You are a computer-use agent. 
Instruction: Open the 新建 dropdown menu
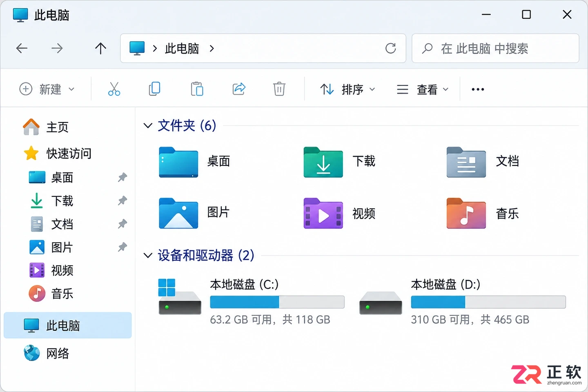pyautogui.click(x=47, y=89)
